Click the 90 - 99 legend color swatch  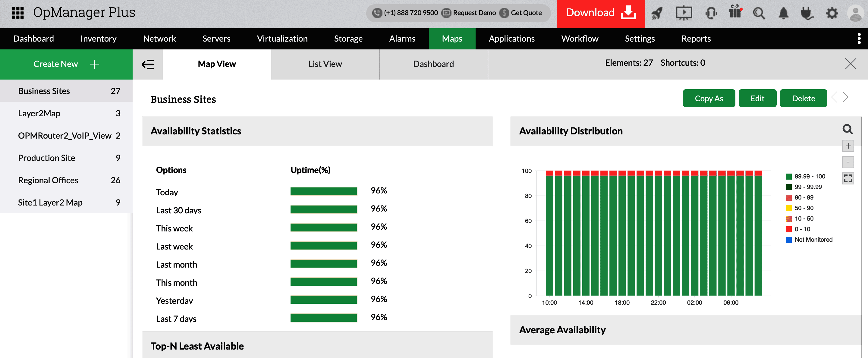click(788, 197)
